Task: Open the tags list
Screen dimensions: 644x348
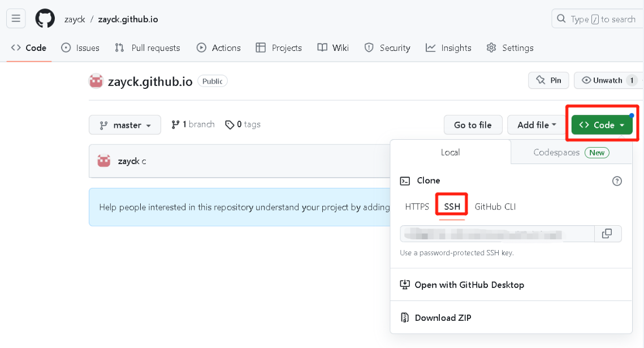Action: [243, 124]
